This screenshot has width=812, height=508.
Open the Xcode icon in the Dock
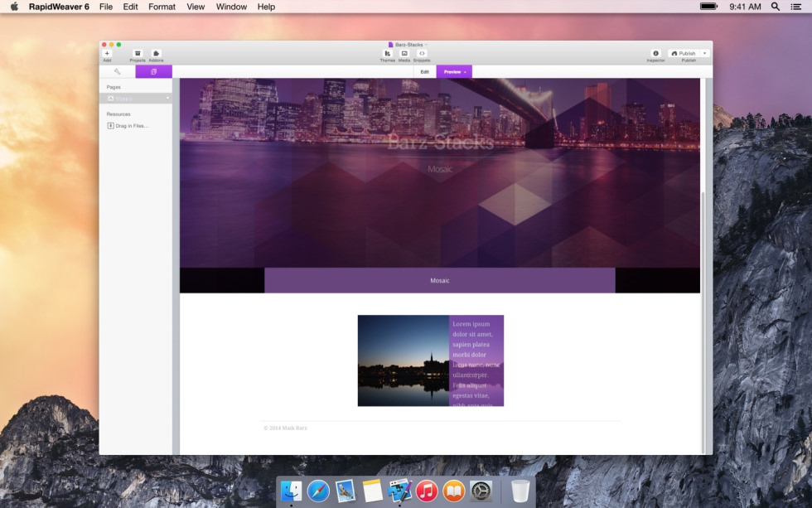399,491
